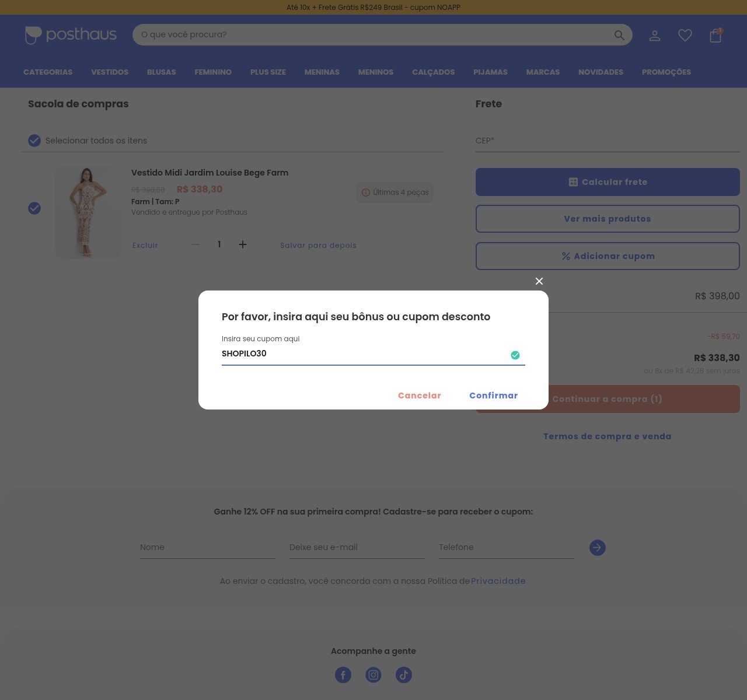The image size is (747, 700).
Task: Open the PIJAMAS menu
Action: [490, 72]
